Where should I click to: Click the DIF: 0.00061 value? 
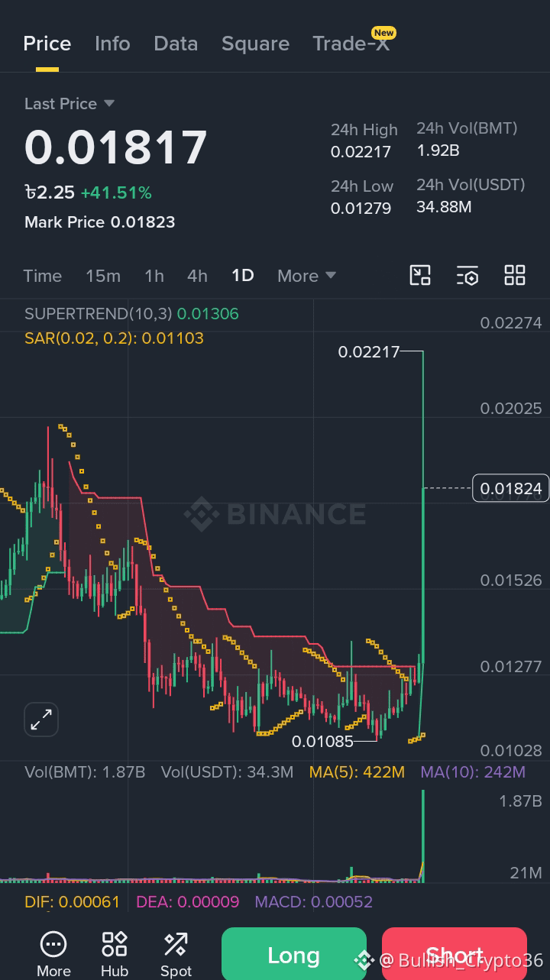(x=72, y=902)
